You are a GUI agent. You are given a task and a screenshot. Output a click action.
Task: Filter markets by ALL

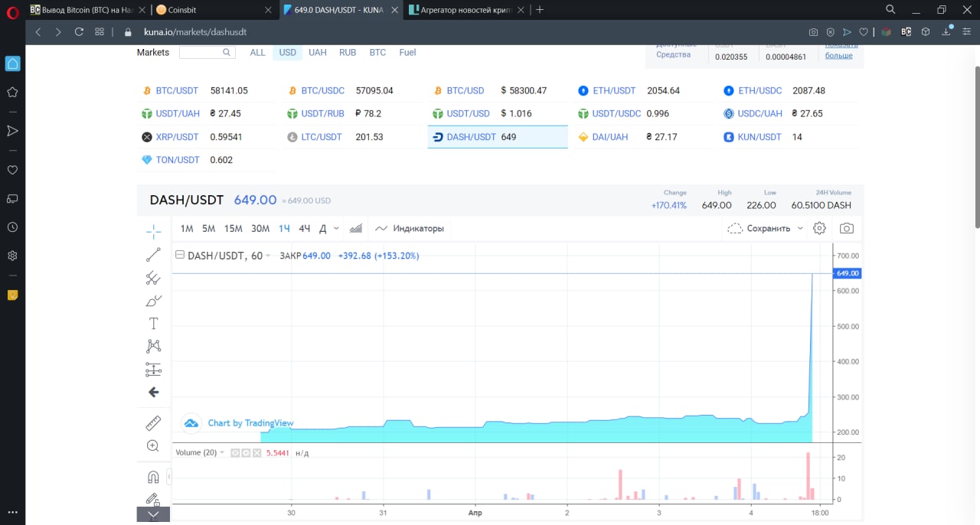pyautogui.click(x=257, y=53)
